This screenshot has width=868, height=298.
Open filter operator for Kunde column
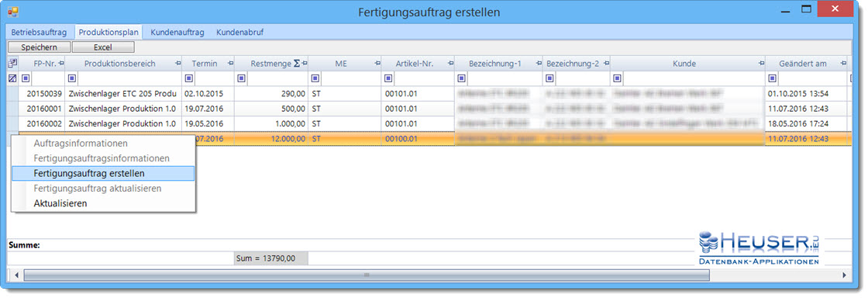tap(617, 78)
